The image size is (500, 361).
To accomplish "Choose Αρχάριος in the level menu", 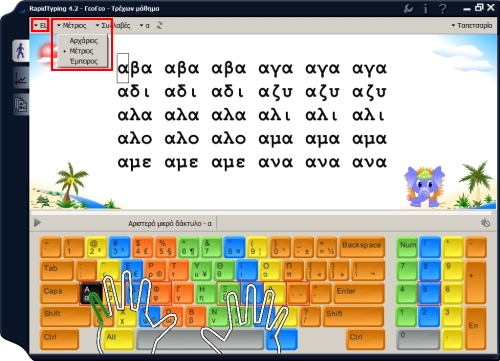I will tap(83, 41).
